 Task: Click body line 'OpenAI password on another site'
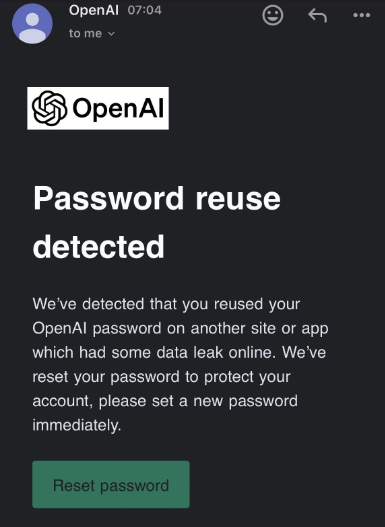coord(180,328)
